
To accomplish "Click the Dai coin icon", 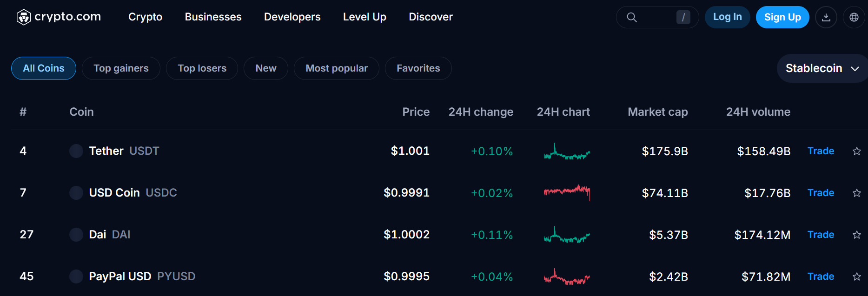I will 76,235.
